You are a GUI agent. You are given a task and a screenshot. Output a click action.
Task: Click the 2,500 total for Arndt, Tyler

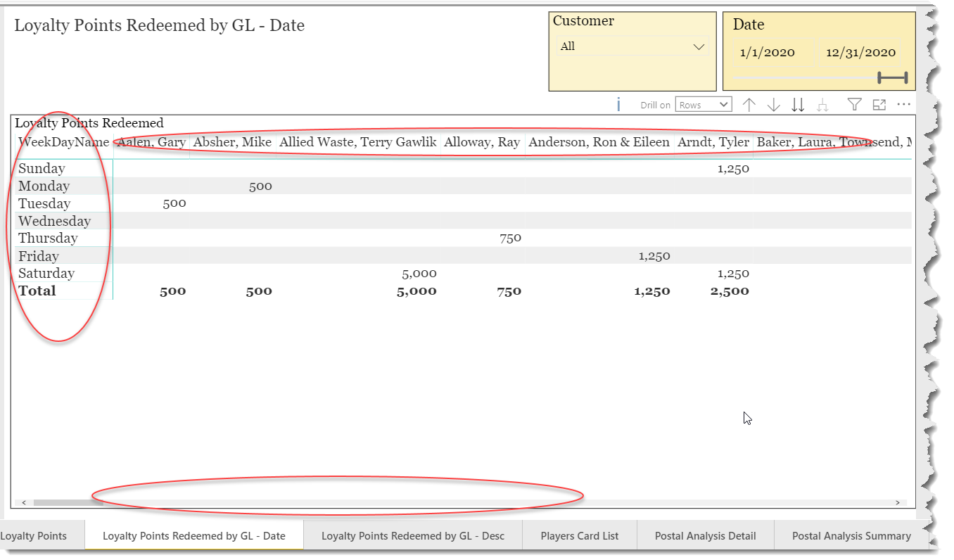pos(730,291)
